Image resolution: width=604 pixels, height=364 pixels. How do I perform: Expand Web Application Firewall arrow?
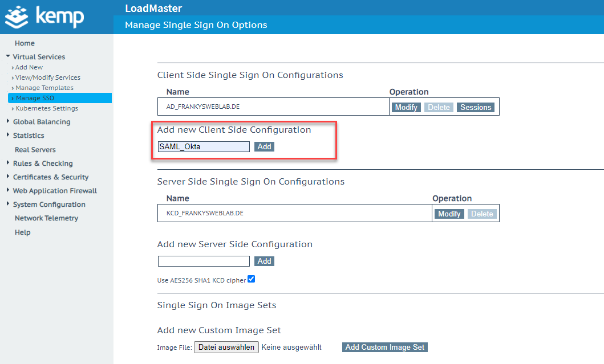coord(8,190)
